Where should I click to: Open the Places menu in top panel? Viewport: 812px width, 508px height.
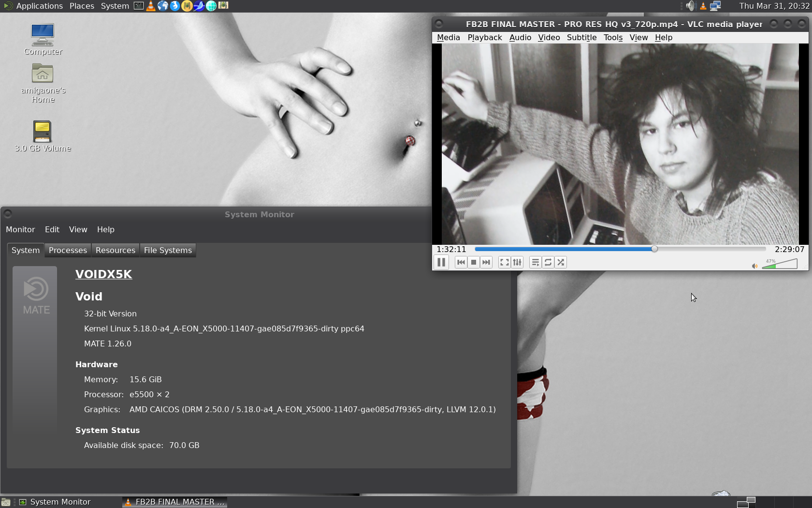click(82, 6)
